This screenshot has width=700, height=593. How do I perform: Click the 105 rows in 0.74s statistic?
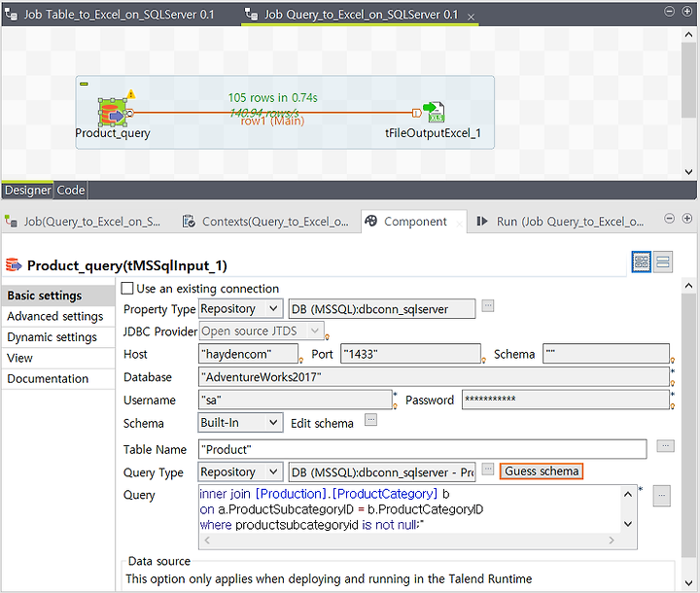coord(273,98)
